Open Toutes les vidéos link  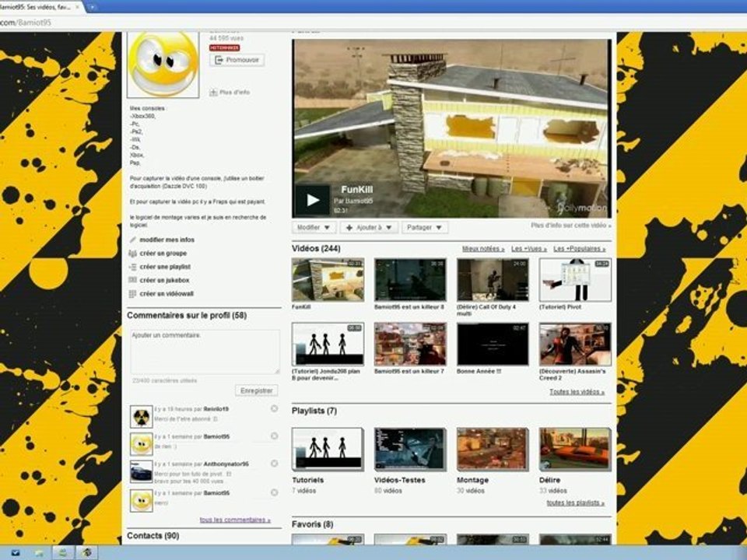[577, 392]
